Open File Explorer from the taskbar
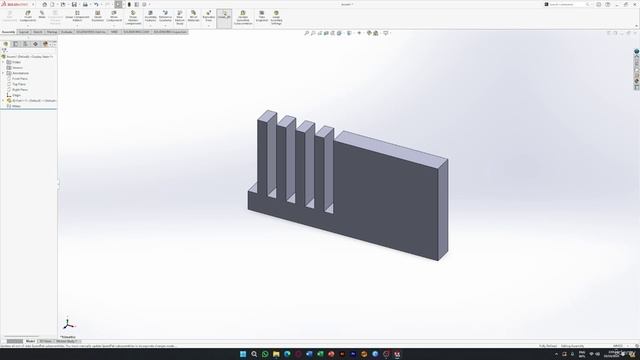Screen dimensions: 640x360 coord(276,354)
